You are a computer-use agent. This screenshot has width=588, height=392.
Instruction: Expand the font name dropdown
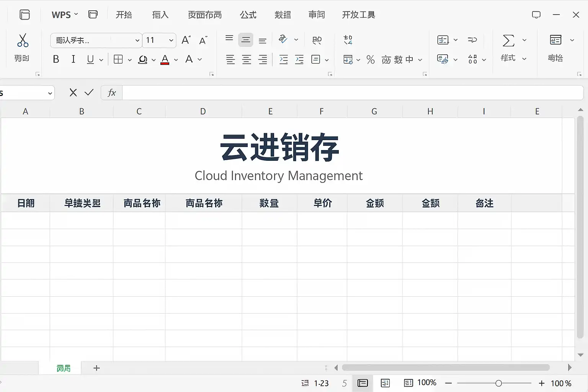[x=137, y=40]
